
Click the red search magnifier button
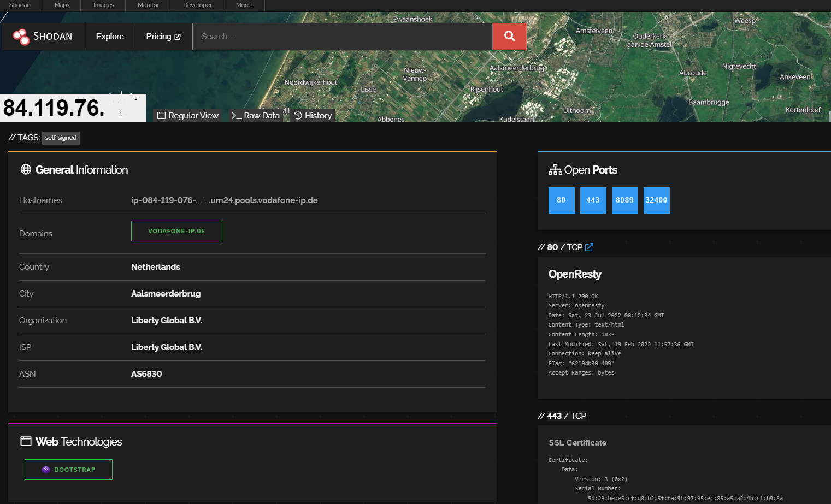pyautogui.click(x=509, y=37)
